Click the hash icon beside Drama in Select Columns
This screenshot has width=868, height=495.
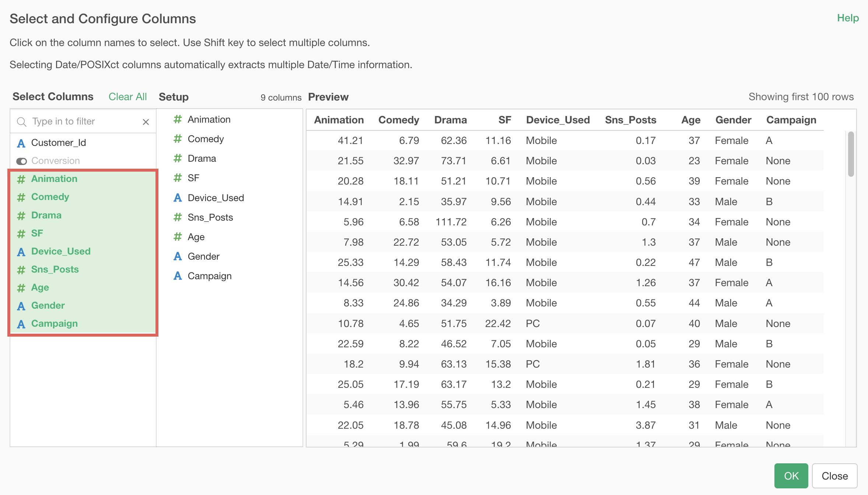point(21,215)
